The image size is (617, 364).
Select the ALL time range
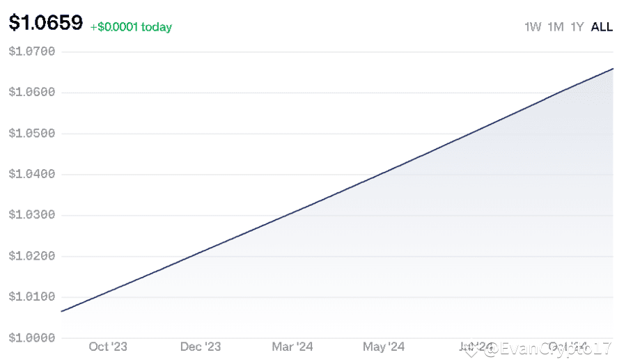[602, 27]
